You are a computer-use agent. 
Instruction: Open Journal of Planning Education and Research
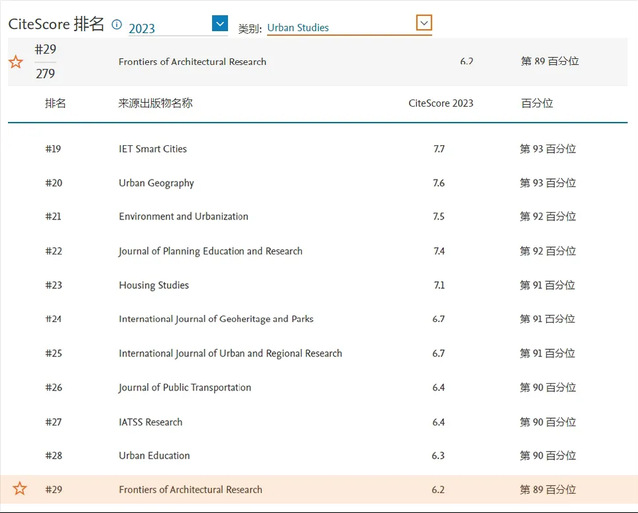click(210, 251)
